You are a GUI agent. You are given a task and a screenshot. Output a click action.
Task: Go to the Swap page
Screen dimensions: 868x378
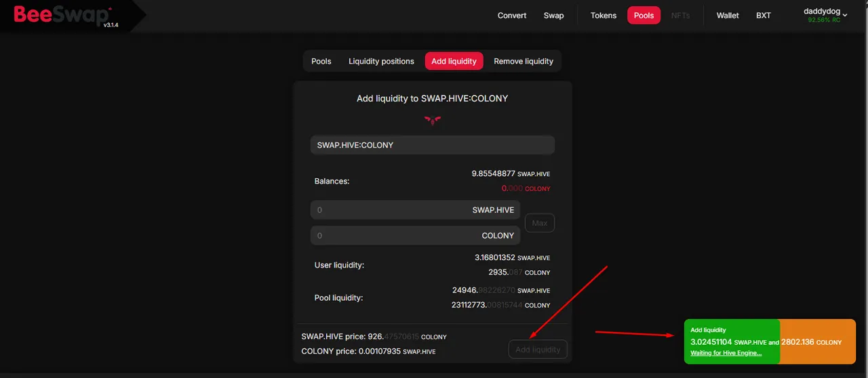[x=553, y=16]
